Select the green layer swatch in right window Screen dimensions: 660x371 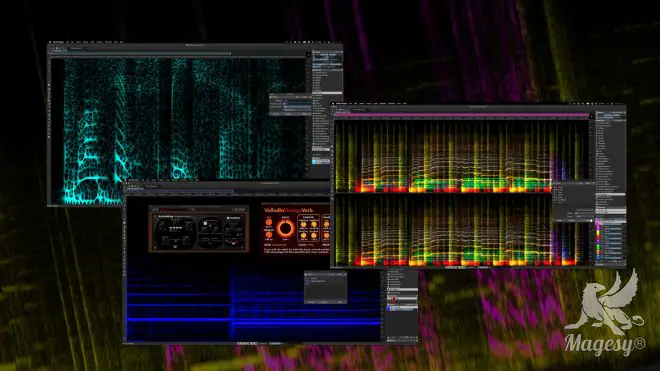tap(598, 247)
